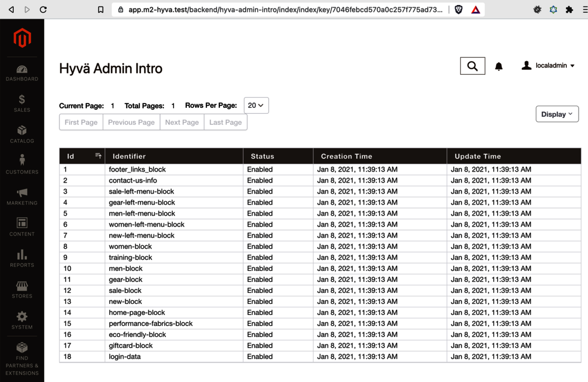Click the notifications bell icon
The width and height of the screenshot is (588, 382).
click(x=498, y=67)
